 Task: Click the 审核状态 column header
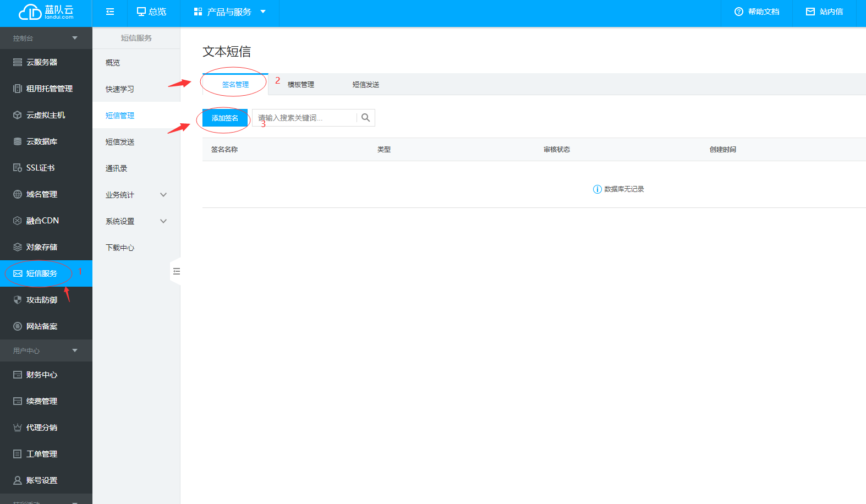click(557, 150)
